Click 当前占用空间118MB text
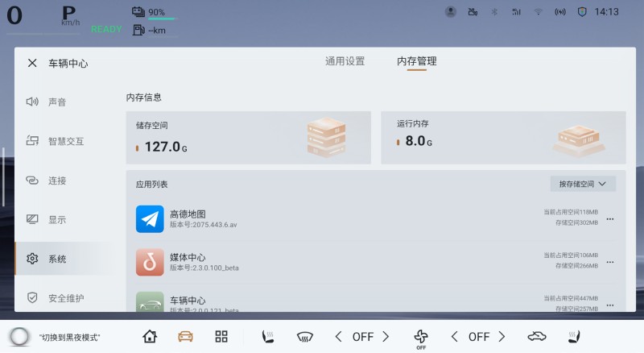 pyautogui.click(x=571, y=212)
